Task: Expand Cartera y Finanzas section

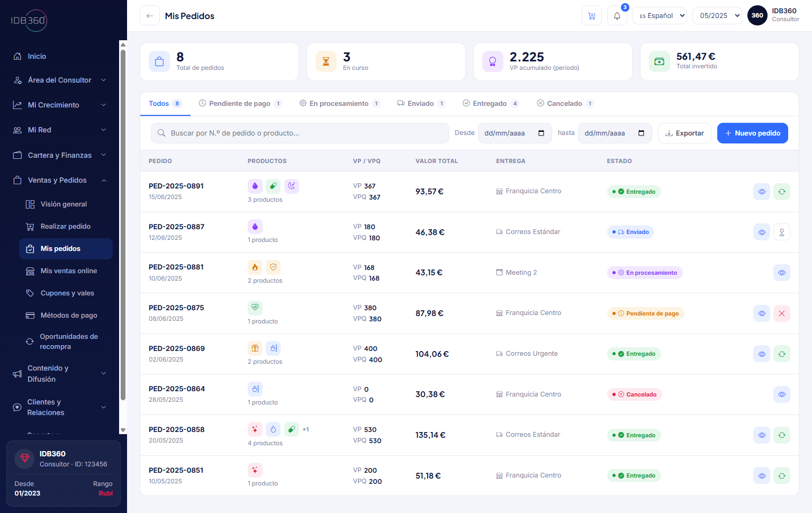Action: 60,155
